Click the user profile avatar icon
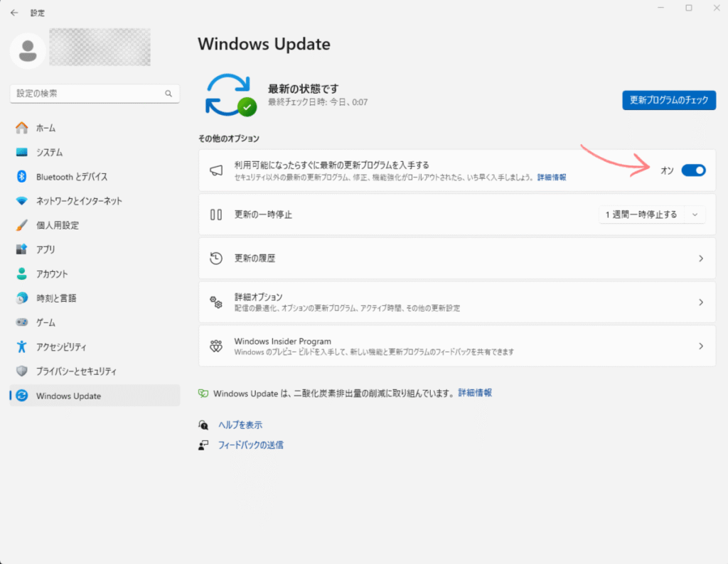This screenshot has height=564, width=728. [28, 50]
